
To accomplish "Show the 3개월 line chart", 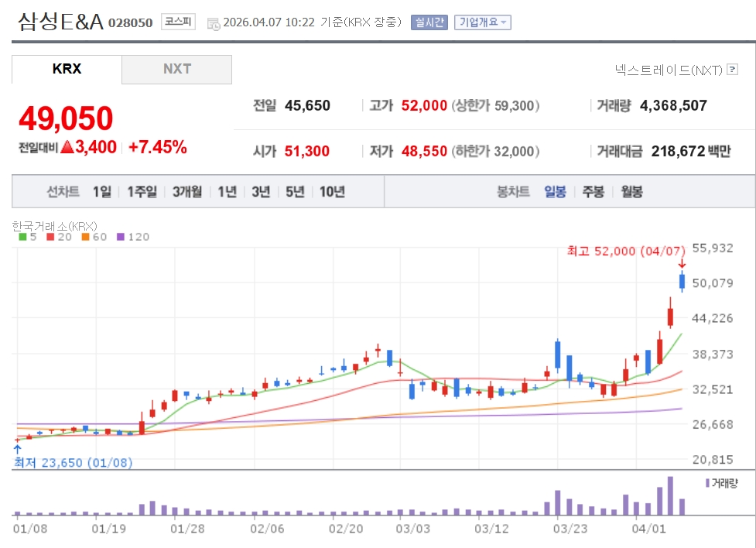I will point(187,192).
